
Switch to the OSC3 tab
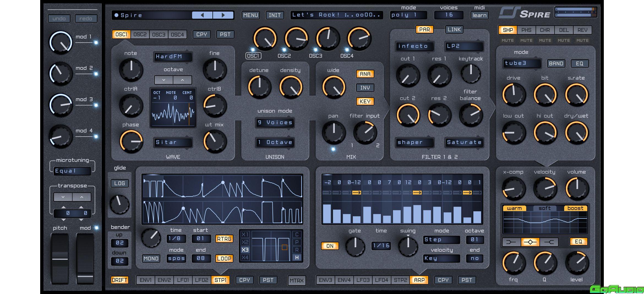[159, 34]
